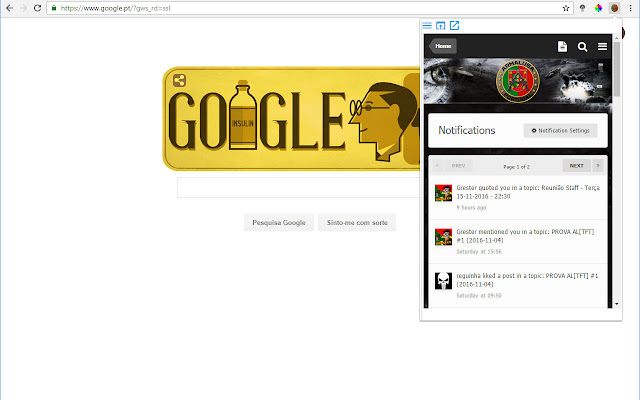
Task: Open the forum hamburger menu
Action: (602, 47)
